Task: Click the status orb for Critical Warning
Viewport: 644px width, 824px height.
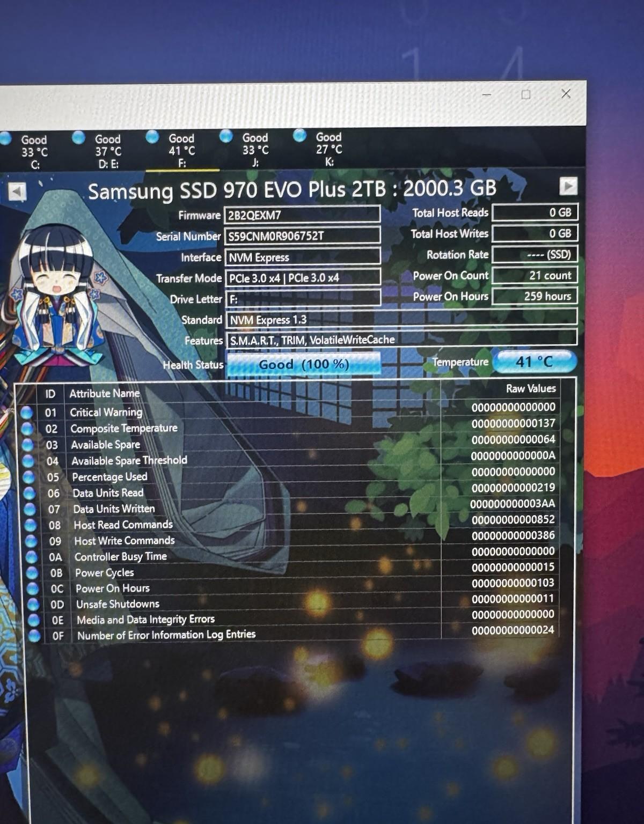Action: pyautogui.click(x=27, y=413)
